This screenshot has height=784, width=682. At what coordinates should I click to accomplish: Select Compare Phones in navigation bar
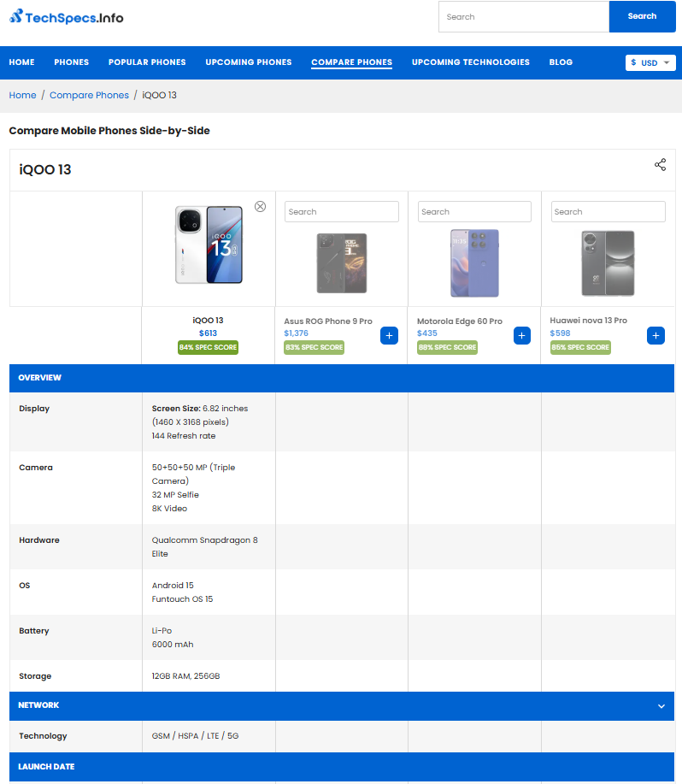[x=352, y=62]
